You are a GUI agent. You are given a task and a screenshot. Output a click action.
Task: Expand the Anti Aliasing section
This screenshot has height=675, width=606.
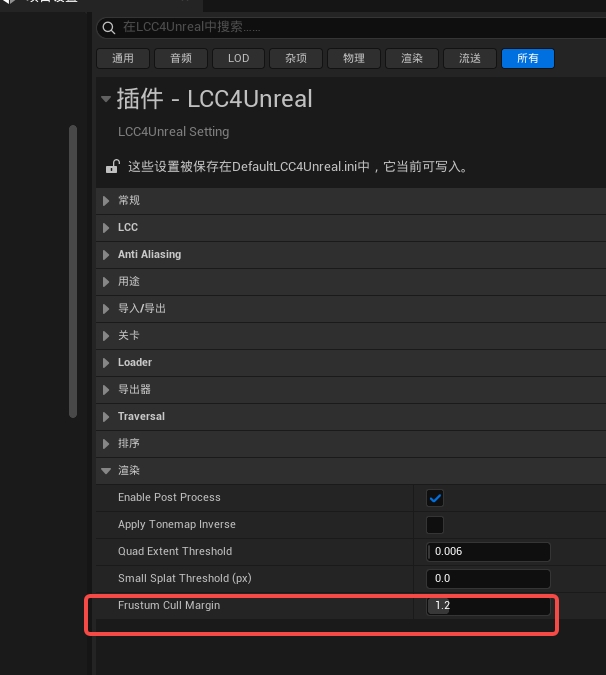(x=106, y=255)
